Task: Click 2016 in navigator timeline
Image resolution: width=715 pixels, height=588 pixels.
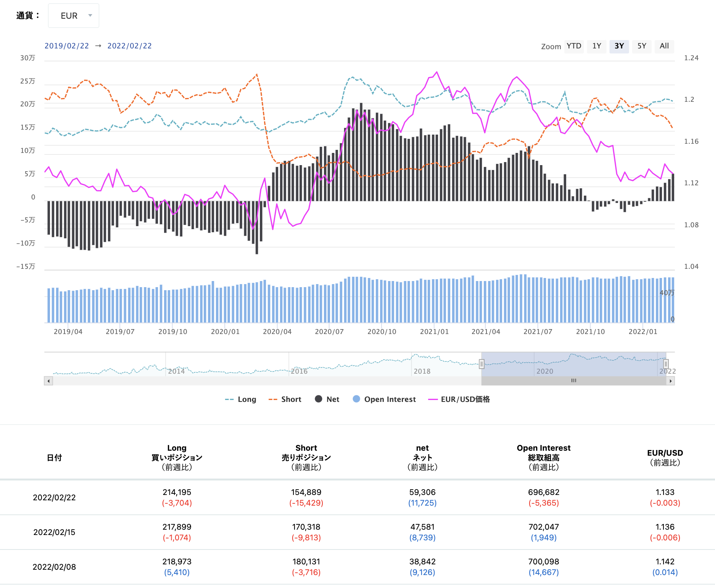Action: click(x=299, y=371)
